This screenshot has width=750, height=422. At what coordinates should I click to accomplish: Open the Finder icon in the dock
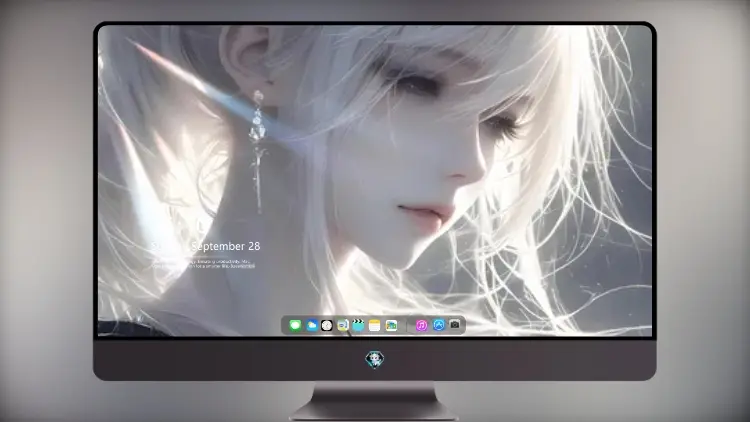342,325
